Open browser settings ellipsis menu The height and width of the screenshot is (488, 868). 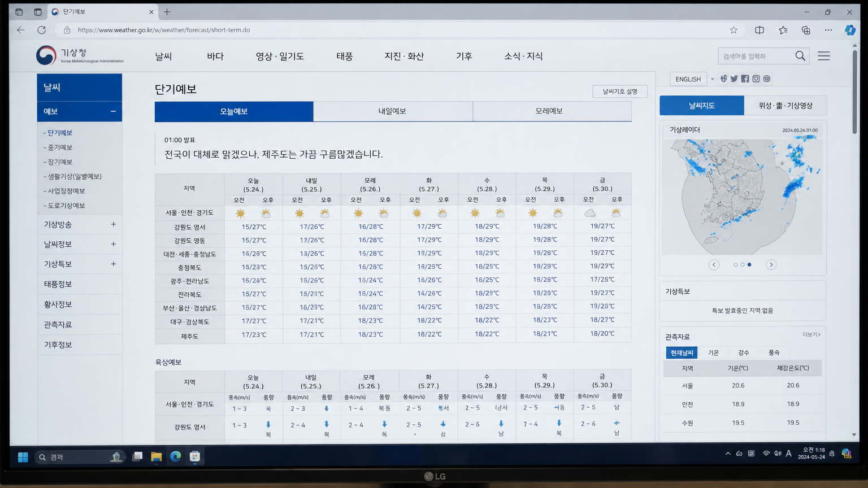(828, 30)
